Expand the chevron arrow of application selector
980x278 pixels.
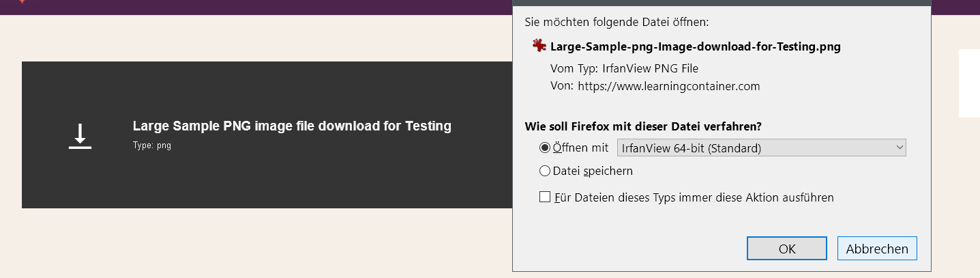[900, 148]
